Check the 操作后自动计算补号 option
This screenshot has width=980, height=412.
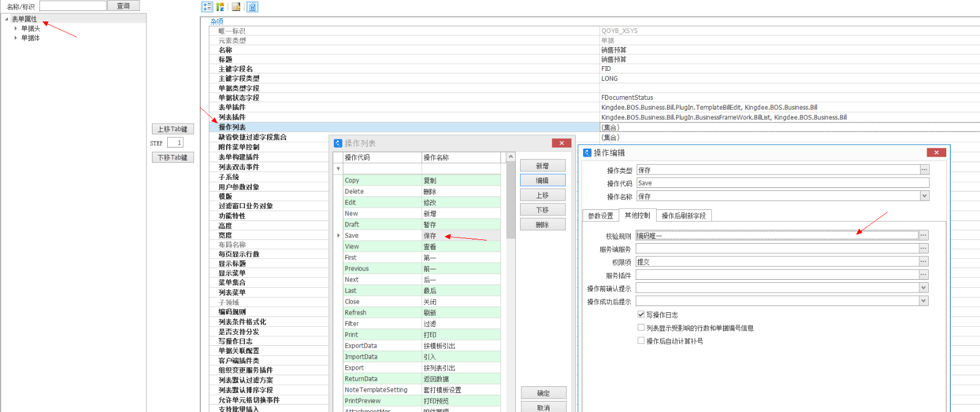[641, 341]
